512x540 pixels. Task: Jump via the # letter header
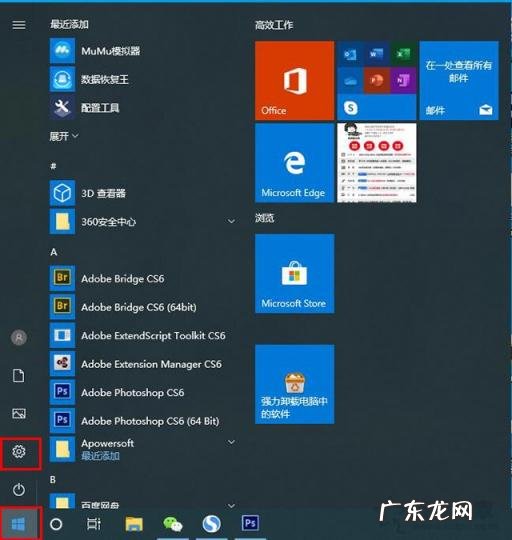(x=53, y=166)
